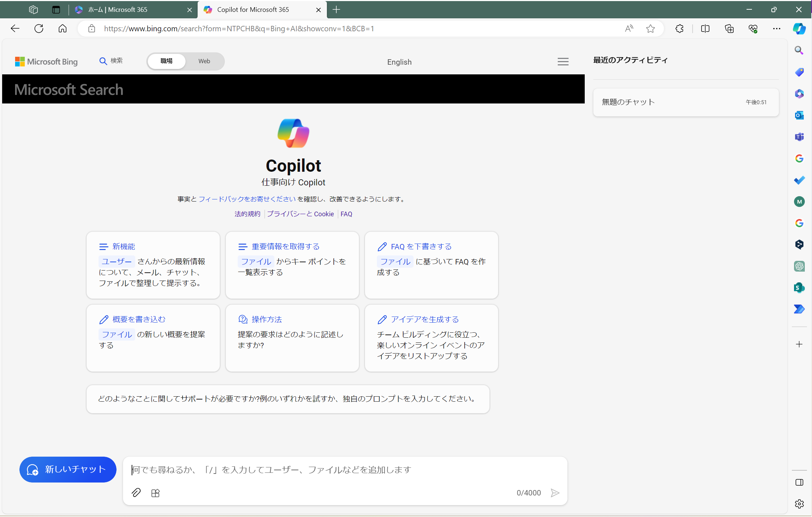Viewport: 812px width, 517px height.
Task: Click the Microsoft Bing logo
Action: point(46,62)
